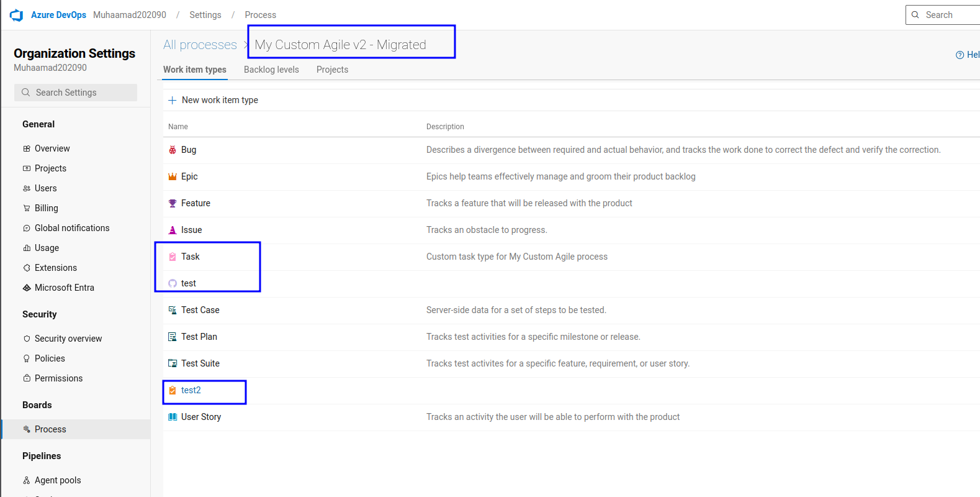980x497 pixels.
Task: Click the Test Case icon
Action: [173, 310]
